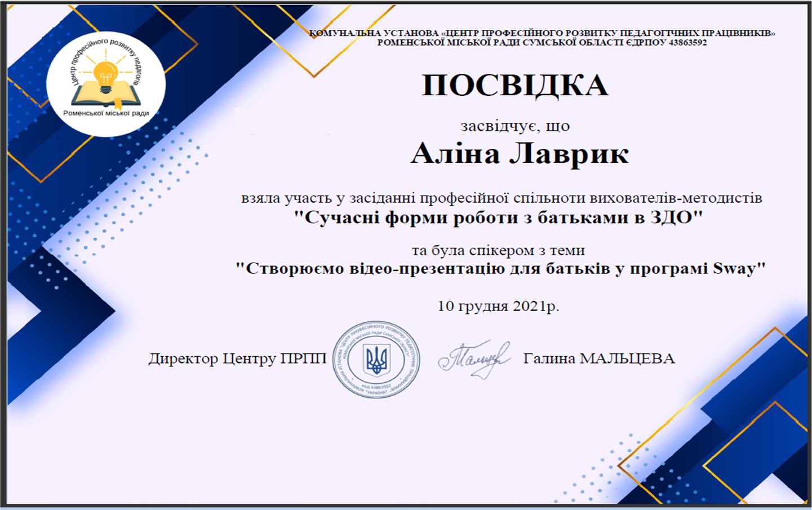The height and width of the screenshot is (510, 812).
Task: Click the lightbulb icon in the logo
Action: [x=105, y=77]
